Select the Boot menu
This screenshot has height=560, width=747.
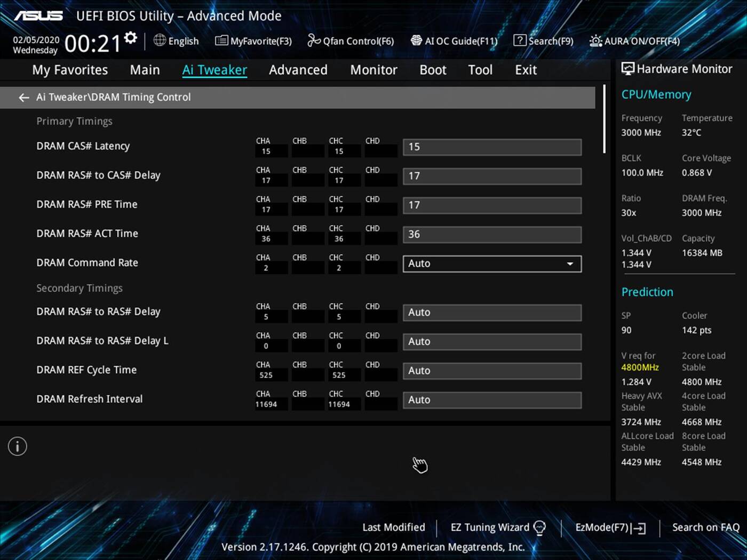pyautogui.click(x=432, y=69)
